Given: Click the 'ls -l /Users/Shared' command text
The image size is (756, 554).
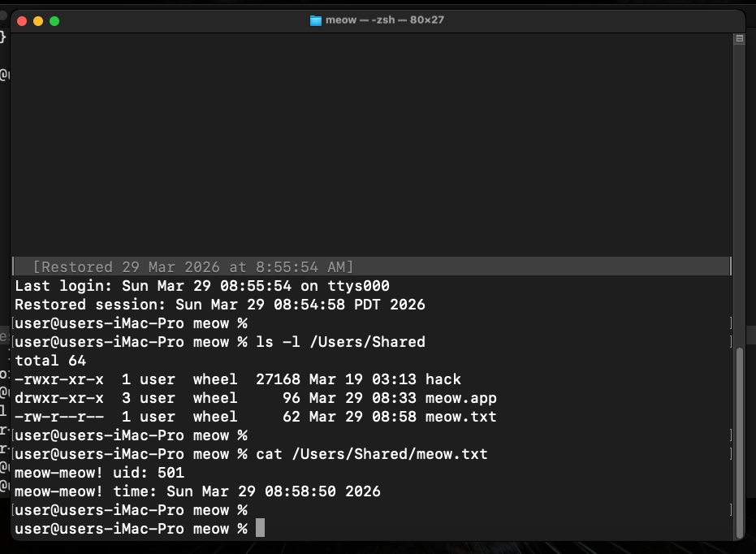Looking at the screenshot, I should coord(340,342).
